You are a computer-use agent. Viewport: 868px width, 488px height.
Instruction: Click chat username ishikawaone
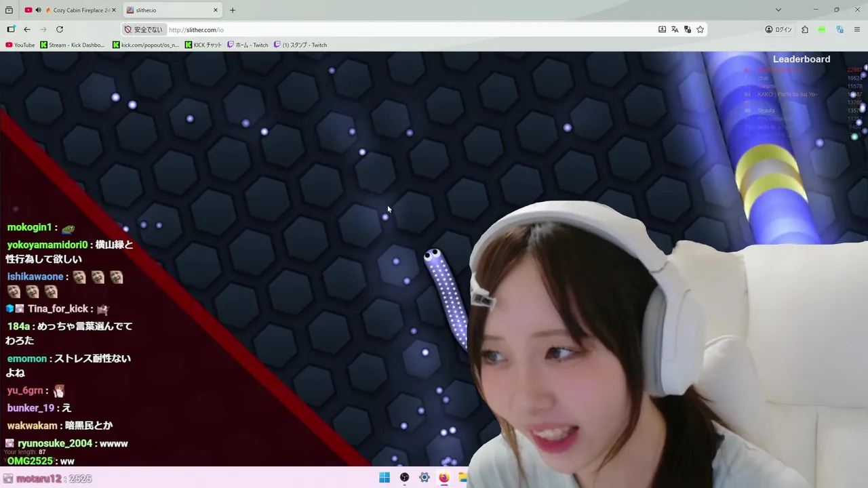[35, 277]
